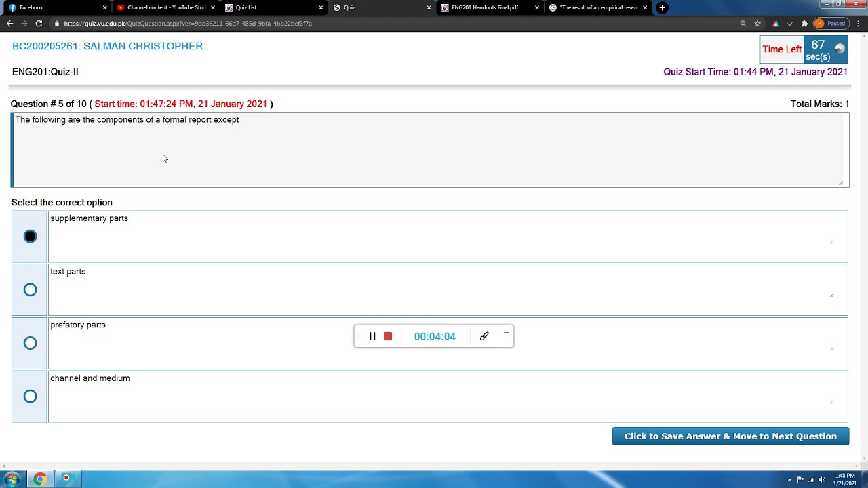
Task: Open a new browser tab
Action: 662,7
